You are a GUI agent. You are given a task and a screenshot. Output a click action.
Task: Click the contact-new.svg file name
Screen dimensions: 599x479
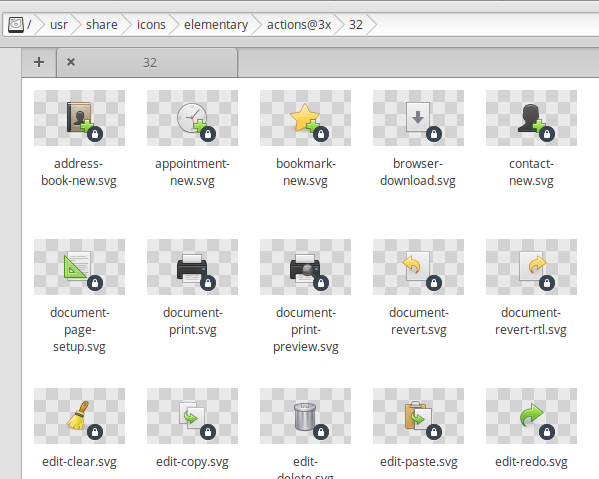(x=531, y=172)
